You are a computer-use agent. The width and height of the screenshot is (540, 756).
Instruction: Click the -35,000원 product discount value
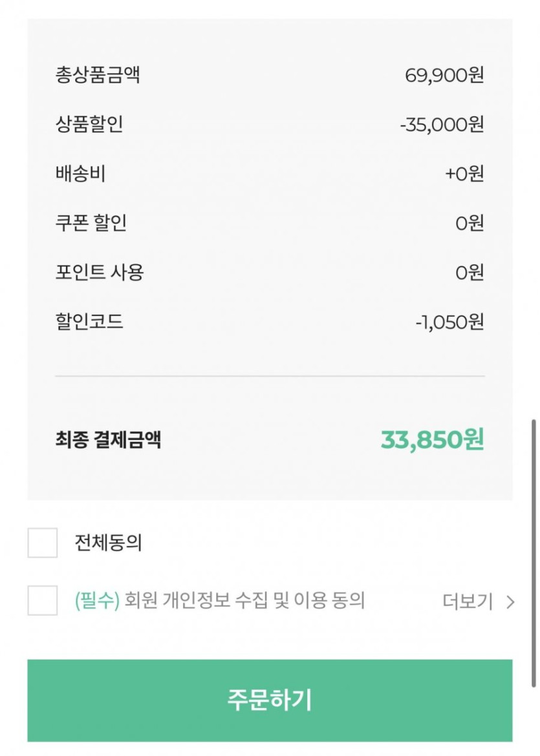(442, 125)
